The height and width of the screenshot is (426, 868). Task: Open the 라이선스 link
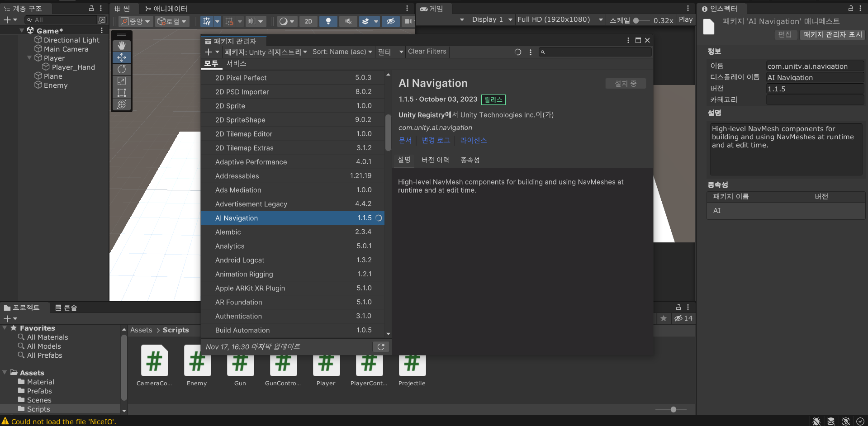click(474, 140)
